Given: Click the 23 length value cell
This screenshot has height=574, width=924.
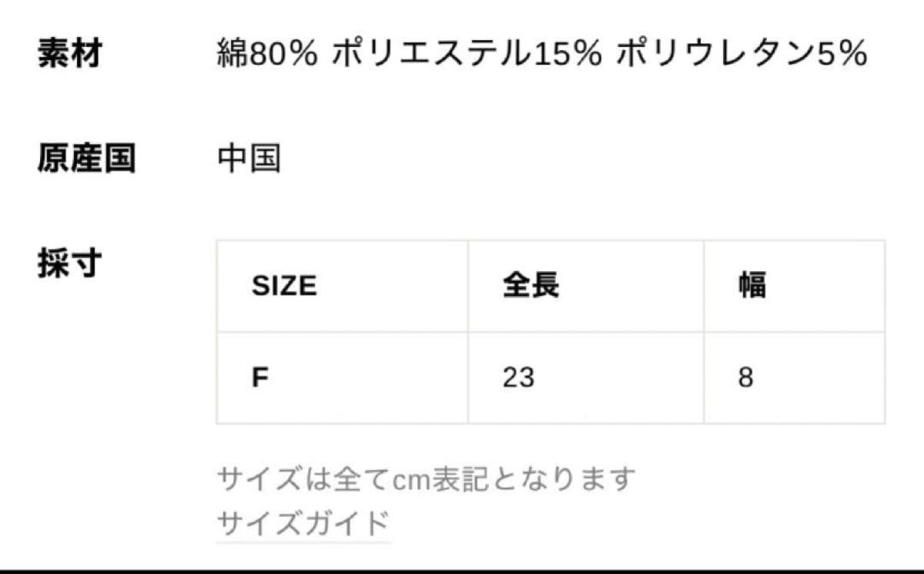Looking at the screenshot, I should pyautogui.click(x=518, y=378).
